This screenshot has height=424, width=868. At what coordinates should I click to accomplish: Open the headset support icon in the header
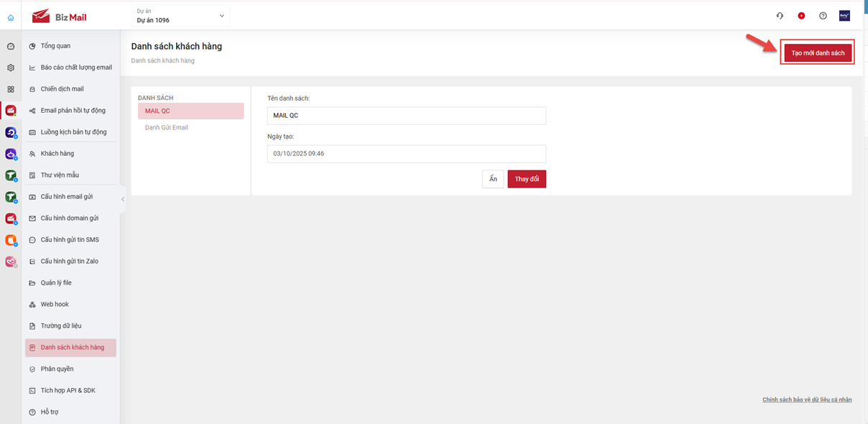pyautogui.click(x=780, y=16)
